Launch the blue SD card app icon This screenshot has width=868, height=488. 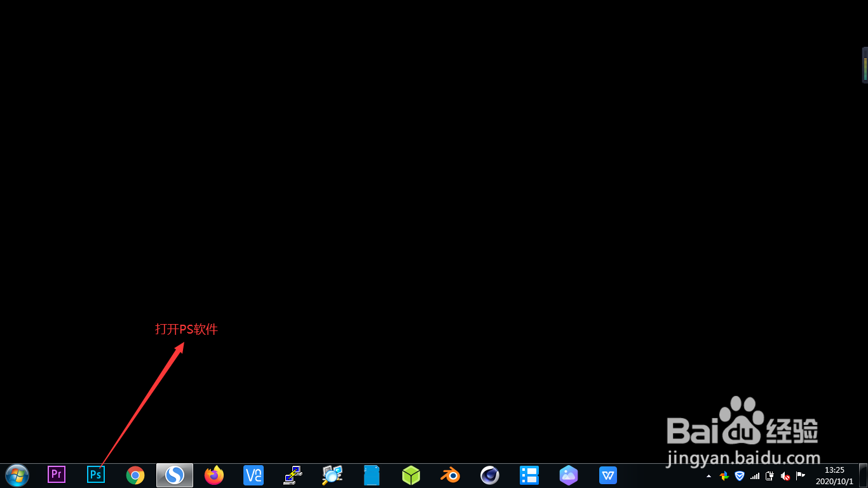[x=372, y=475]
